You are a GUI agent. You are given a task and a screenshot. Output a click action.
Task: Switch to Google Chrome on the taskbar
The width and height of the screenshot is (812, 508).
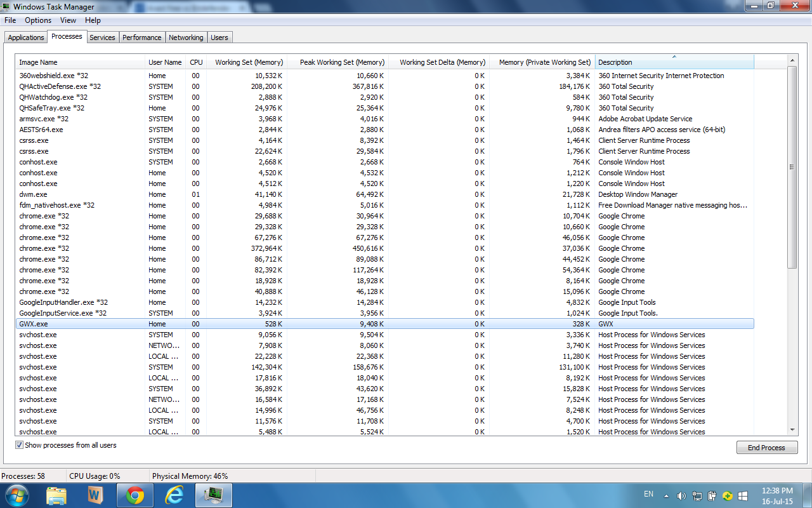[134, 495]
